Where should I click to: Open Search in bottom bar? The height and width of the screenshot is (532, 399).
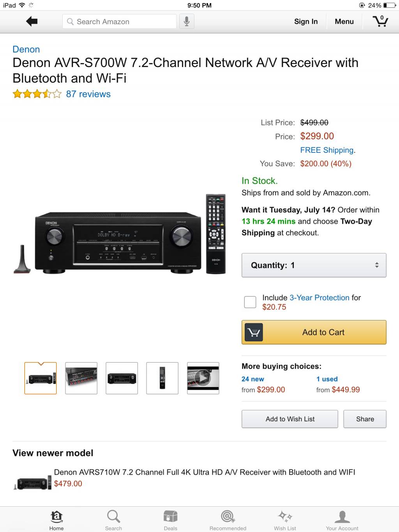(113, 520)
